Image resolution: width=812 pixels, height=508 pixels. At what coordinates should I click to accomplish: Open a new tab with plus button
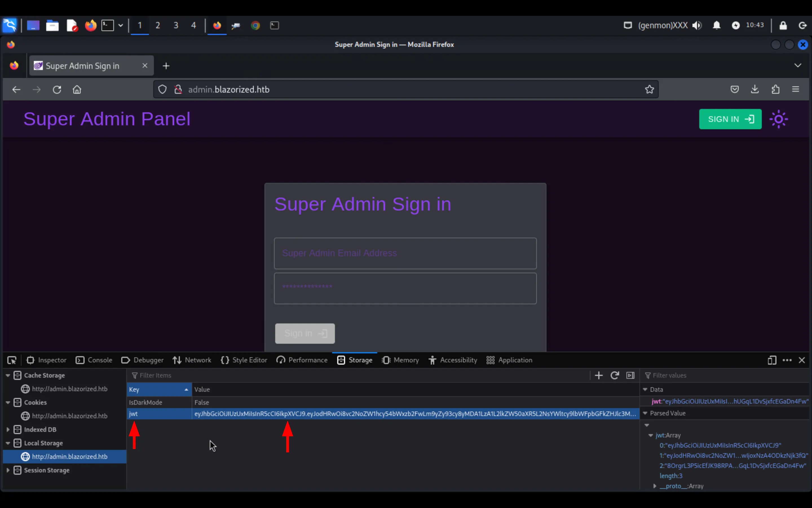click(166, 66)
